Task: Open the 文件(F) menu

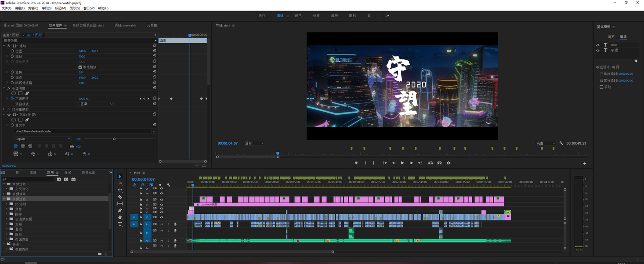Action: click(6, 8)
